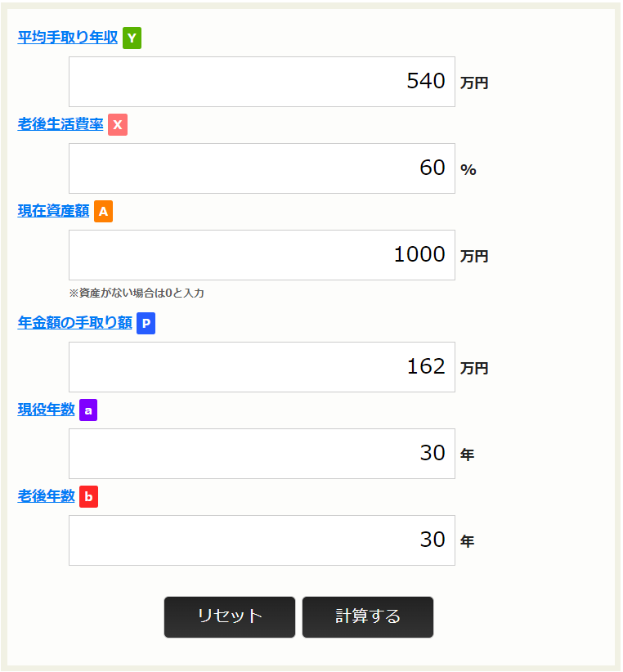Click the blue P badge icon
This screenshot has height=672, width=623.
146,323
